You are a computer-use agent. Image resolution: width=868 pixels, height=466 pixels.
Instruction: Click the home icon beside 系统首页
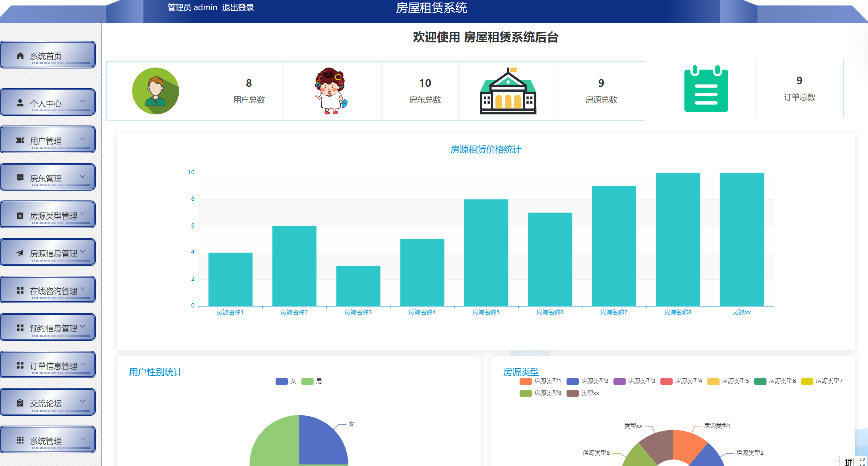point(20,56)
